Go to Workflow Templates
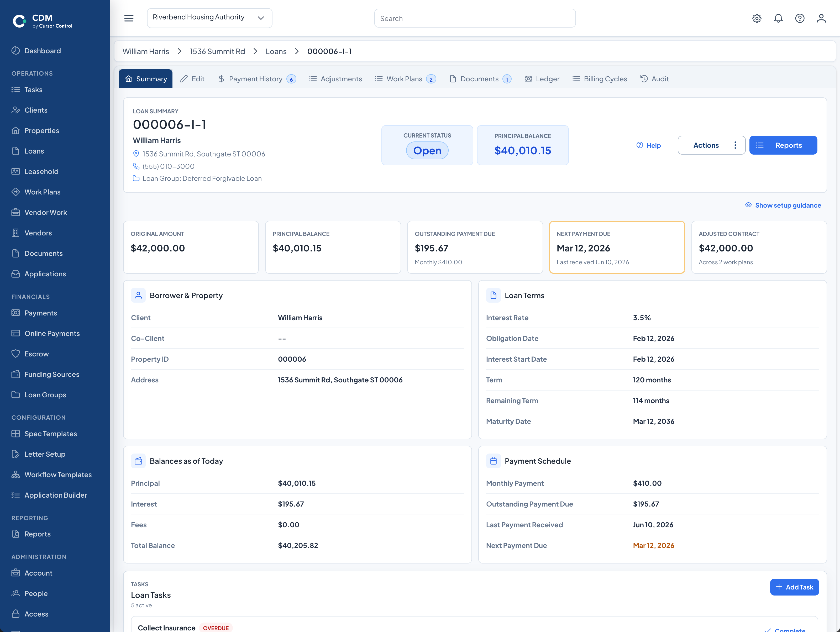 pos(58,475)
